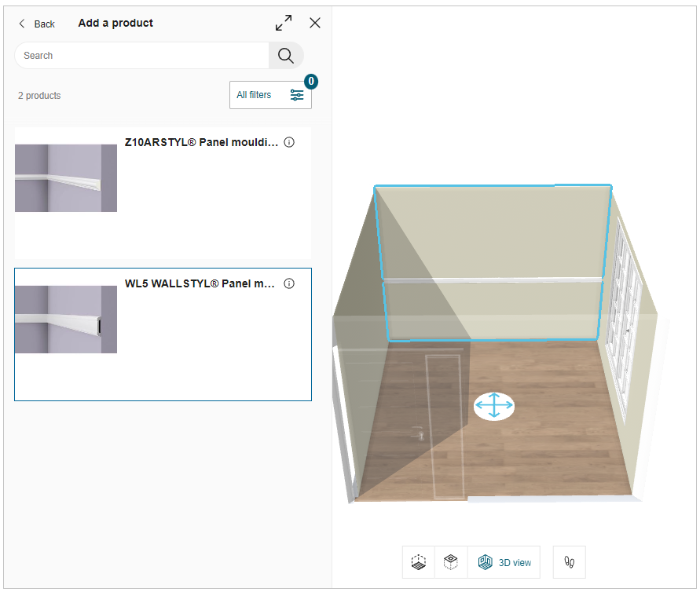Select the Z10 ARSTYL moulding thumbnail
The height and width of the screenshot is (592, 700).
tap(66, 178)
